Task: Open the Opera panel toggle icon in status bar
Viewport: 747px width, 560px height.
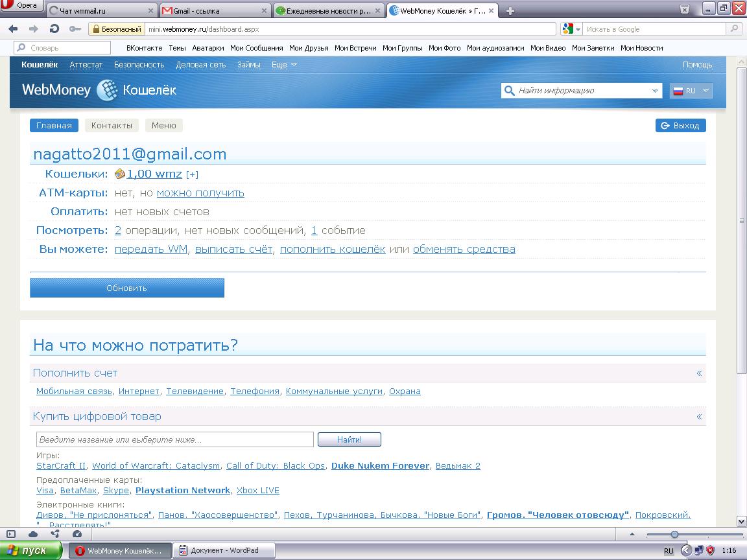Action: click(12, 534)
